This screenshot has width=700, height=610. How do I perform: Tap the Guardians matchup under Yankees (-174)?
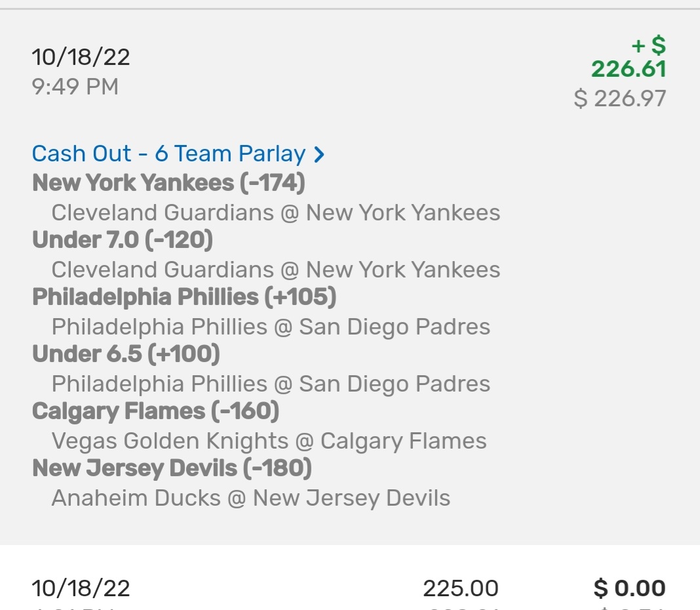(275, 213)
